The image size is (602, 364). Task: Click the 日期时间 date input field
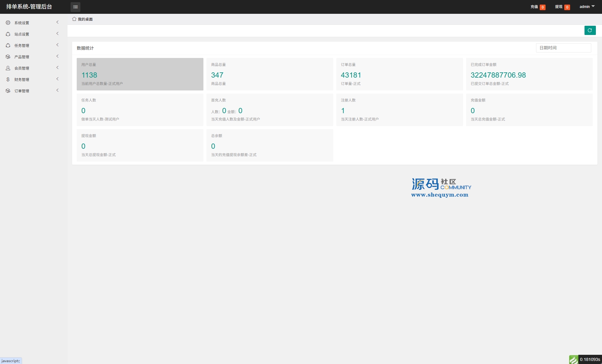(563, 48)
